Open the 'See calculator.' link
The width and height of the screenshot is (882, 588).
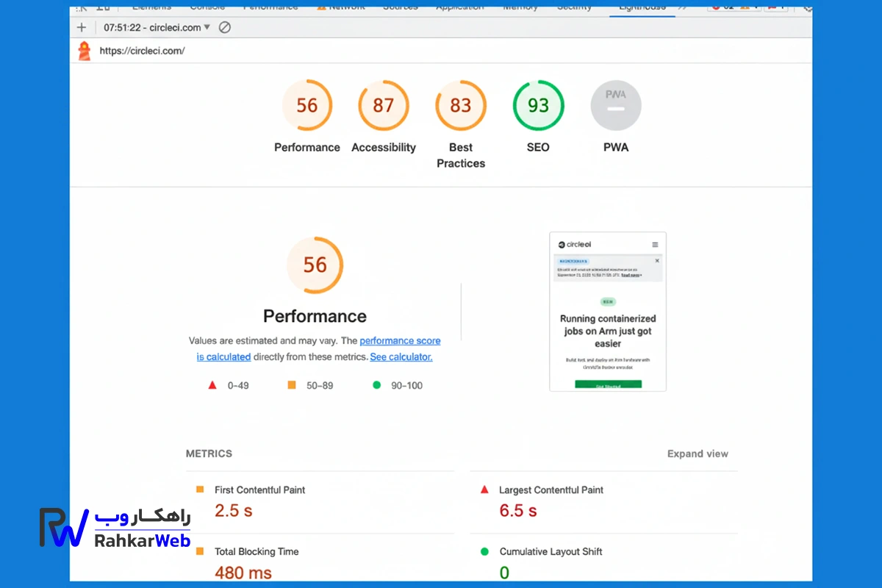tap(401, 356)
